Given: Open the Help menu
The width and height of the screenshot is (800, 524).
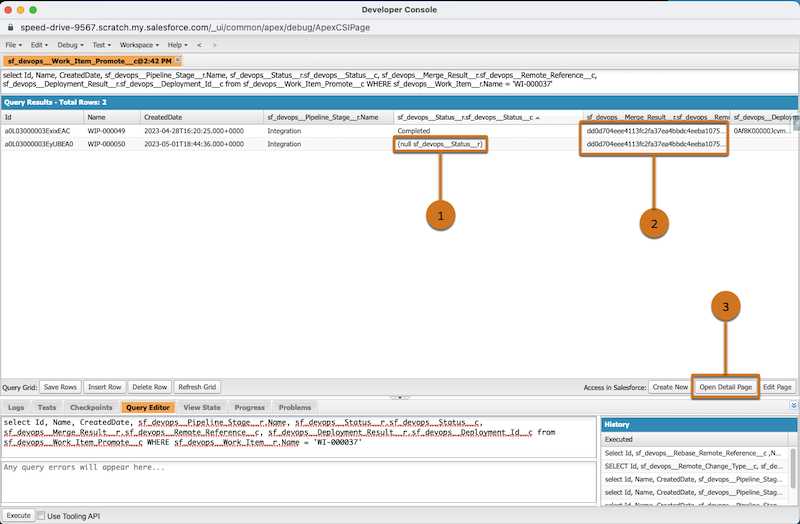Looking at the screenshot, I should coord(177,45).
